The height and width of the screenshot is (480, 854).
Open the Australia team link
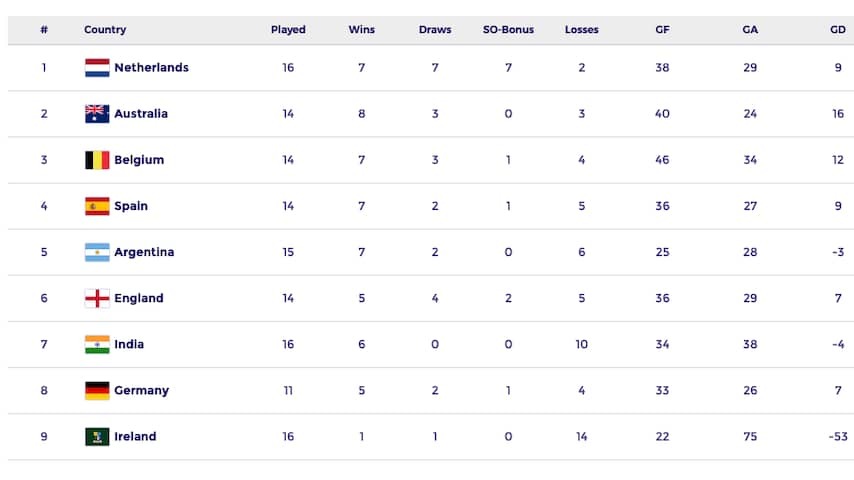141,114
